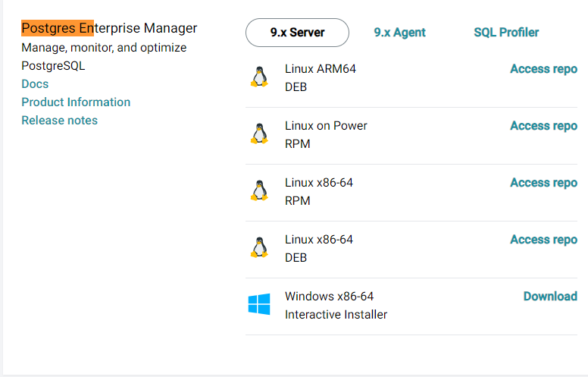Access repo for Linux ARM64 DEB

tap(543, 69)
